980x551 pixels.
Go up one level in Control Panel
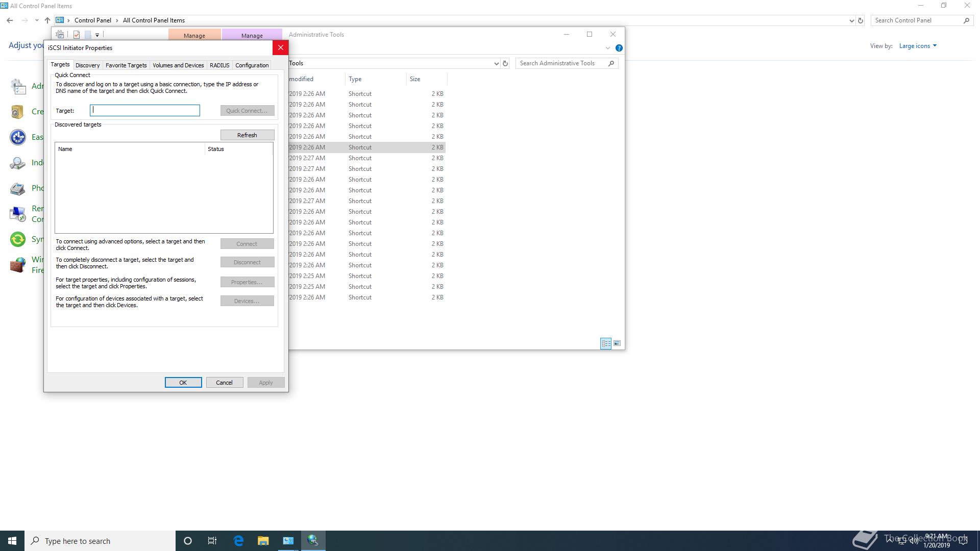(47, 20)
